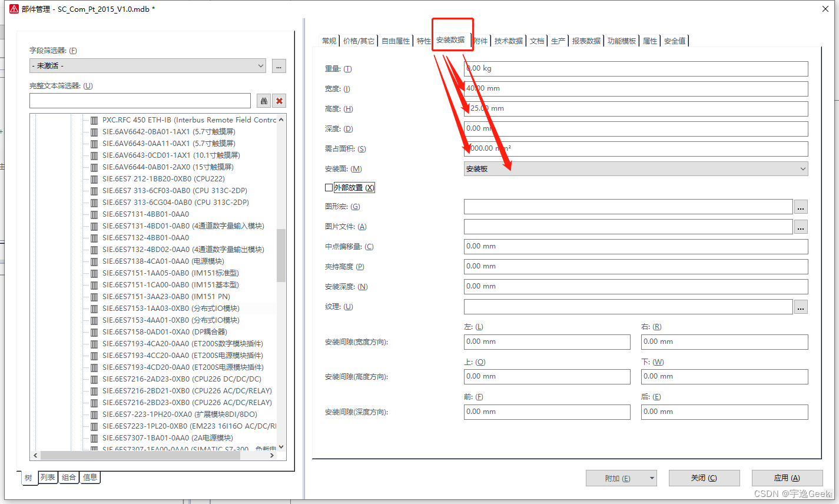Switch to the 技术数据 tab
Viewport: 839px width, 504px height.
click(x=508, y=41)
